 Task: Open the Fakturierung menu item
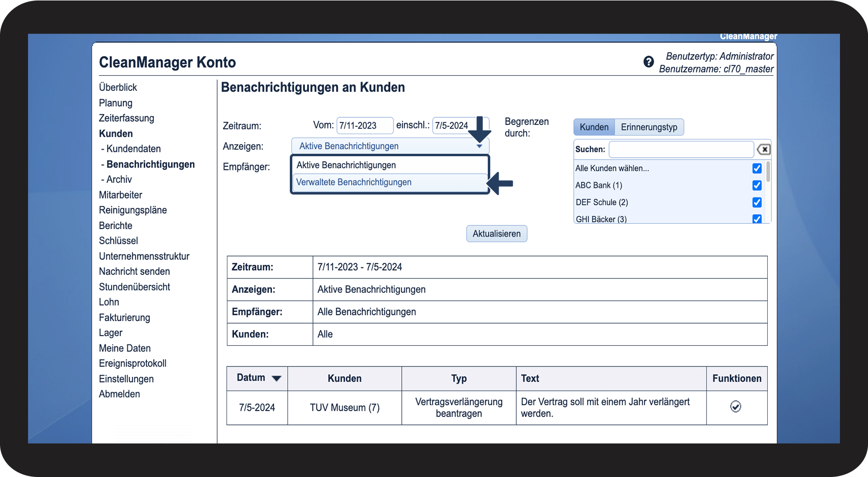124,317
